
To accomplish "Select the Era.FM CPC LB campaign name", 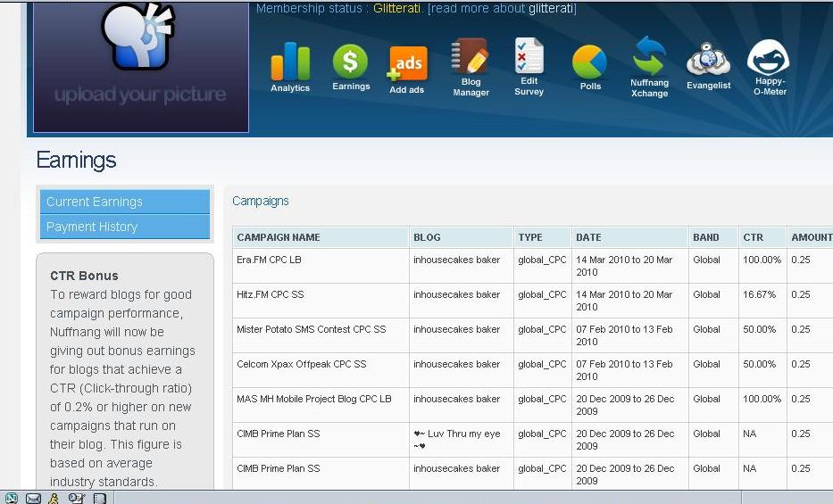I will (269, 260).
